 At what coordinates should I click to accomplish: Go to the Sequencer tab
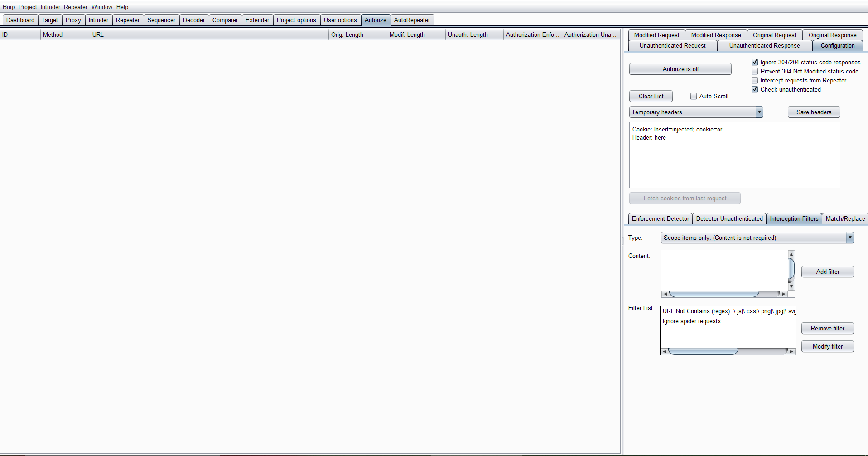[x=161, y=20]
